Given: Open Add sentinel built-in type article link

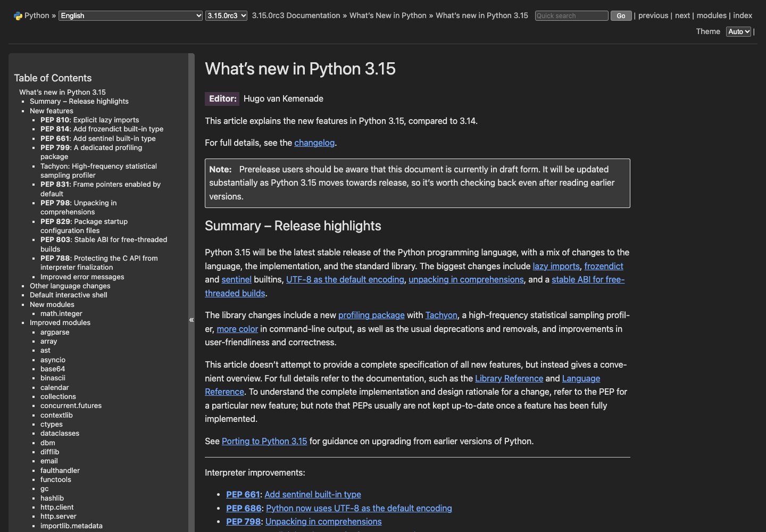Looking at the screenshot, I should 313,494.
